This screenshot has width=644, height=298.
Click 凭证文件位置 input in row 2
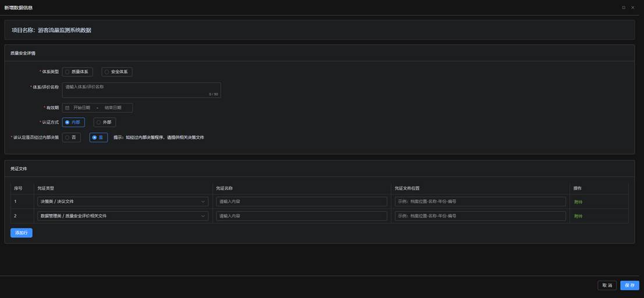click(480, 216)
